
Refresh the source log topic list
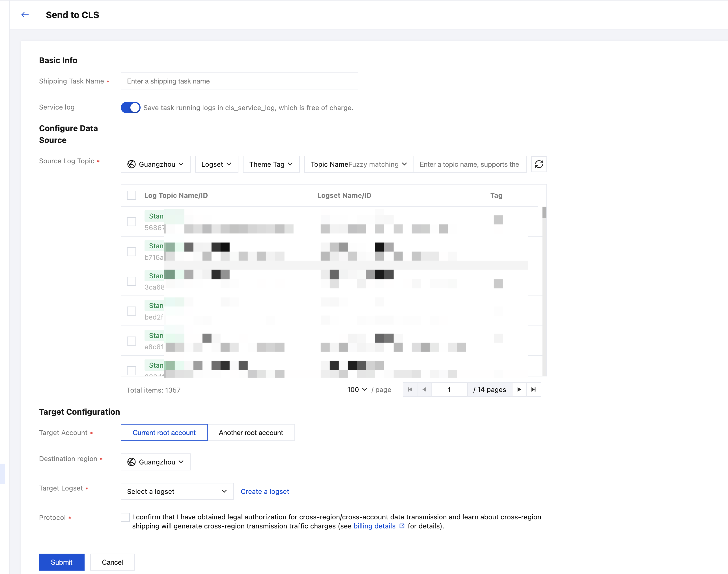[539, 164]
